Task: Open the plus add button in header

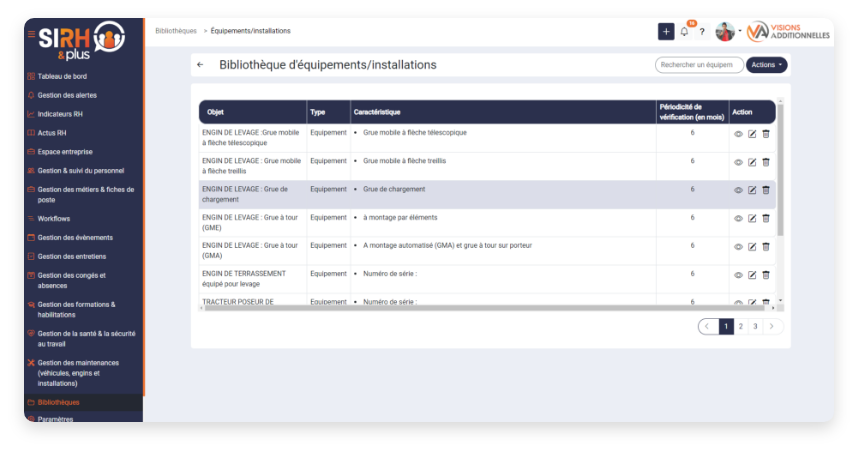Action: point(666,32)
